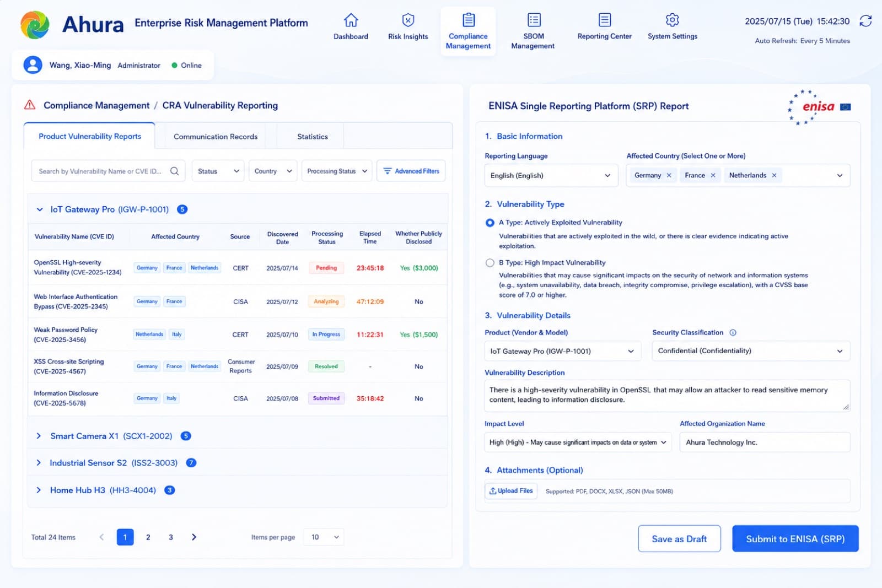Collapse the IoT Gateway Pro group
Image resolution: width=882 pixels, height=588 pixels.
[x=39, y=209]
